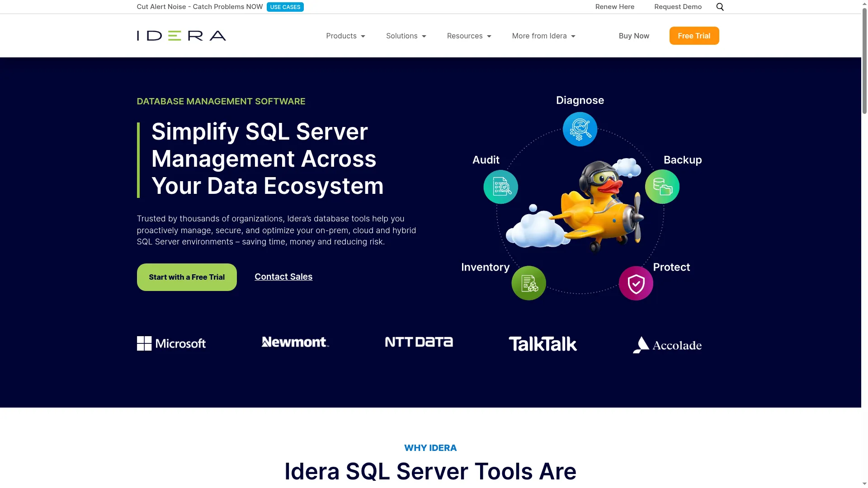This screenshot has width=868, height=488.
Task: Select the Backup circle icon
Action: [x=662, y=187]
